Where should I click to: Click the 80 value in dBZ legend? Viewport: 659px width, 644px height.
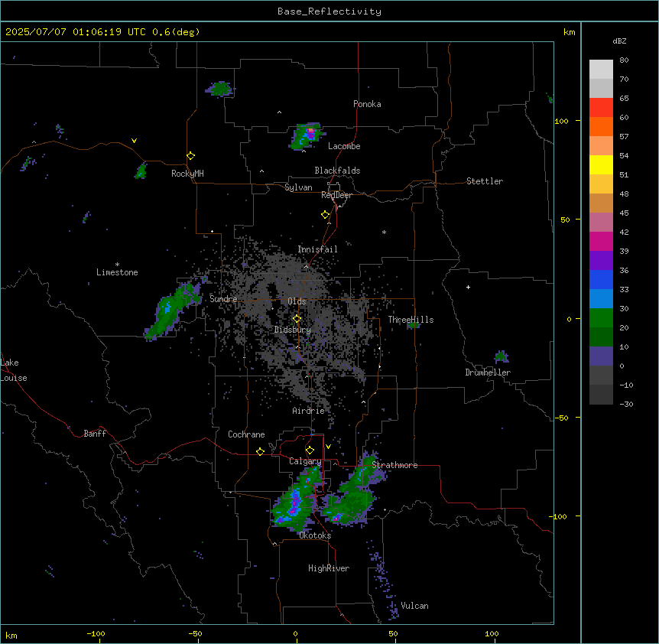[x=624, y=60]
